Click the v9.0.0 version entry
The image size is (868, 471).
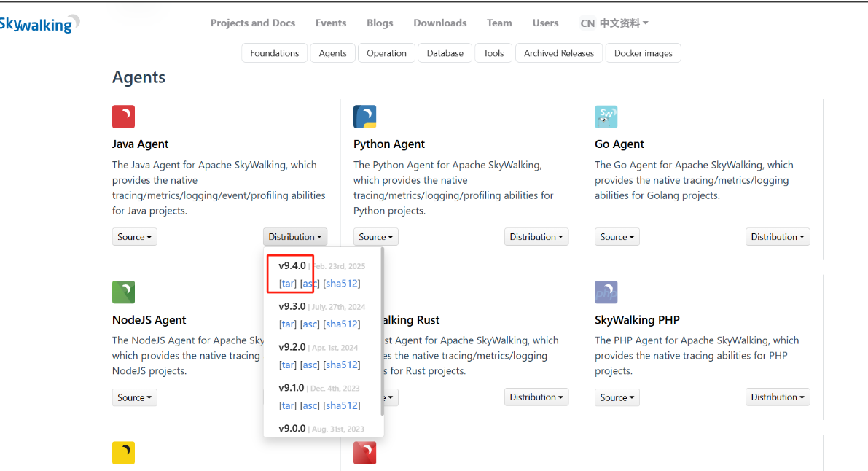[292, 428]
